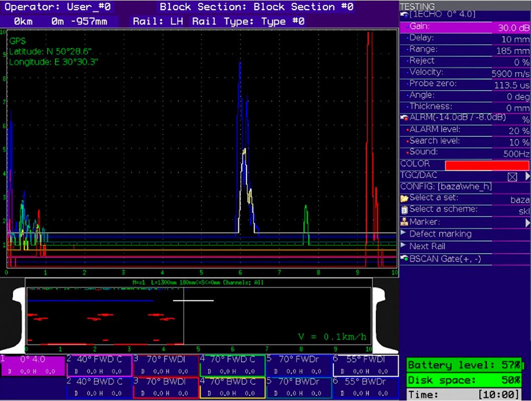The height and width of the screenshot is (401, 532).
Task: Select channel 1 0° 4.0
Action: pyautogui.click(x=33, y=366)
